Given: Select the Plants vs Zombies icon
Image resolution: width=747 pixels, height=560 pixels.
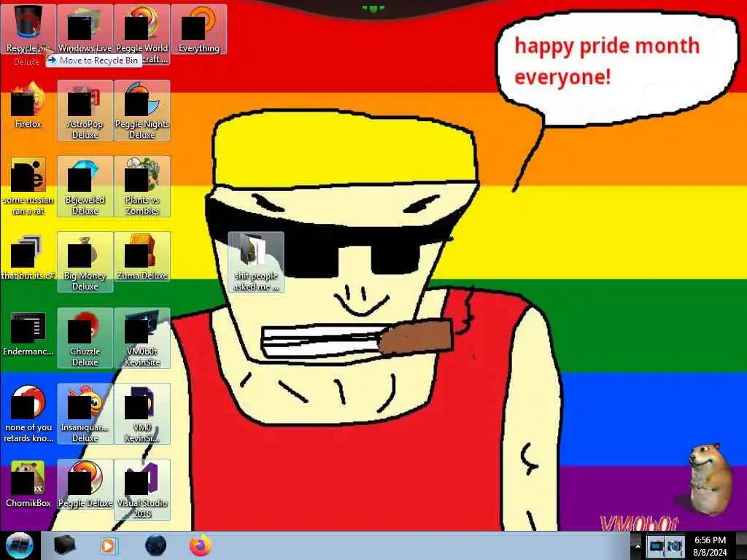Looking at the screenshot, I should coord(142,186).
